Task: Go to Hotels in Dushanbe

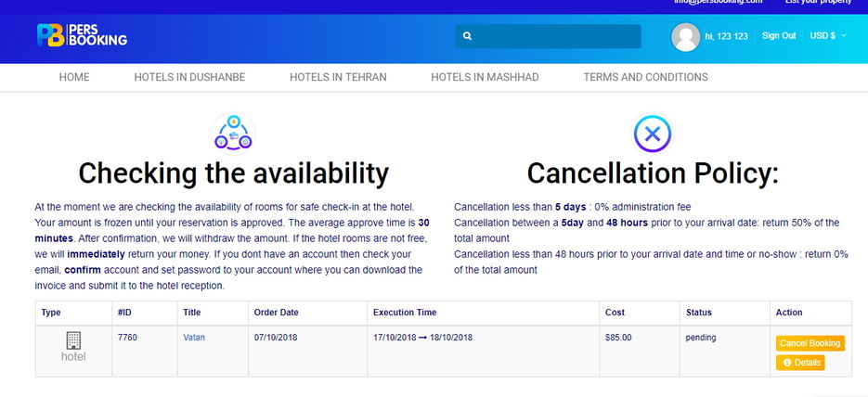Action: coord(189,77)
